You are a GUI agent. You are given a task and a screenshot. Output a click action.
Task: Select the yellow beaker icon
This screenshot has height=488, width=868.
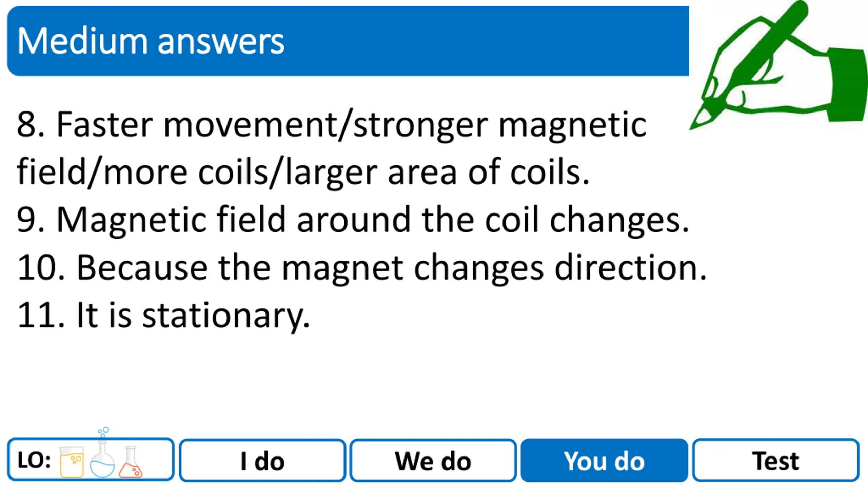click(72, 462)
